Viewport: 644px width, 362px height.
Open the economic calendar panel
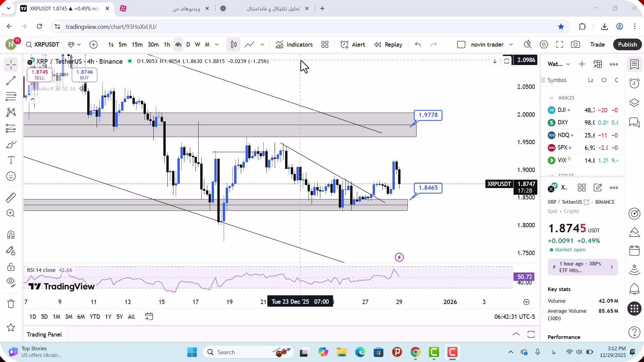(x=634, y=250)
